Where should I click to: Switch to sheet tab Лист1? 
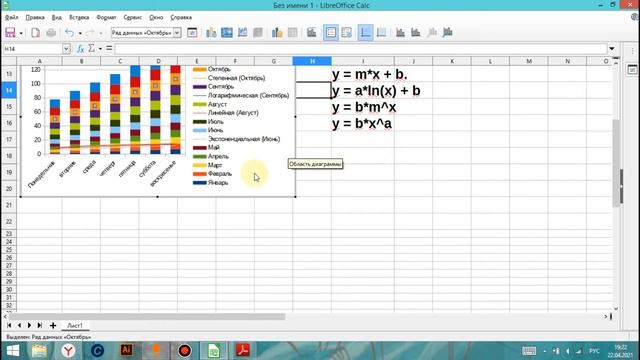coord(75,326)
